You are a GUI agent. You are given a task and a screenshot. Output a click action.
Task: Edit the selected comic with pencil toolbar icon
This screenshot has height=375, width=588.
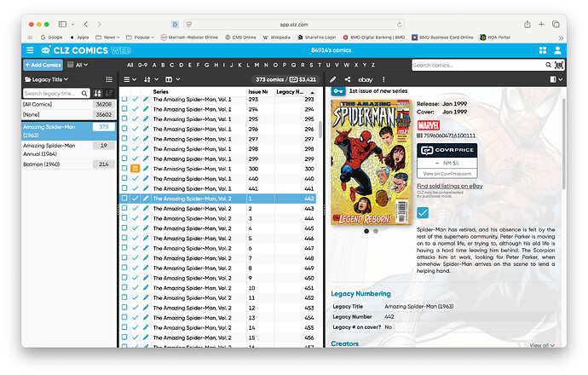[332, 79]
